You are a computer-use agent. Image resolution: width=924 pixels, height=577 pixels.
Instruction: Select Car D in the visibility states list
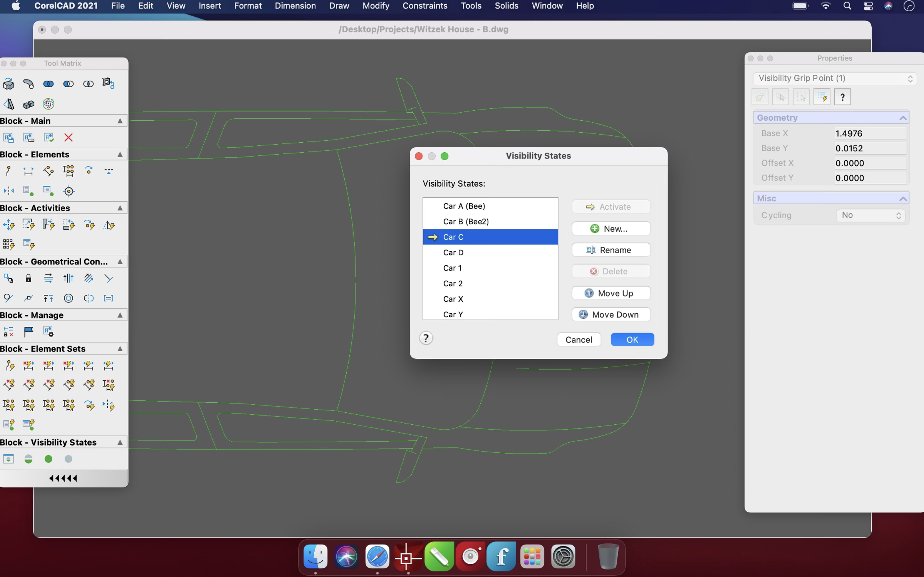coord(453,253)
